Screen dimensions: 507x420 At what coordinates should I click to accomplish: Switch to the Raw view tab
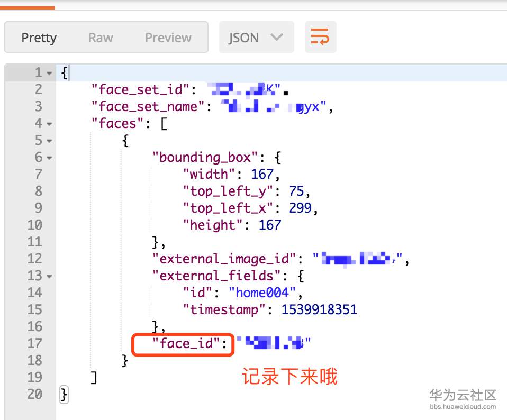coord(101,38)
